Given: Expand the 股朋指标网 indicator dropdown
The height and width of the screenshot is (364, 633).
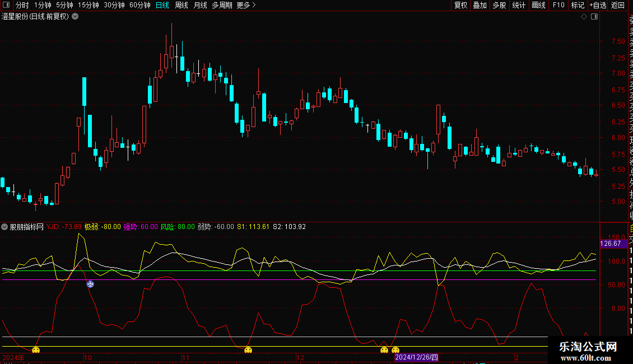Looking at the screenshot, I should [x=5, y=227].
